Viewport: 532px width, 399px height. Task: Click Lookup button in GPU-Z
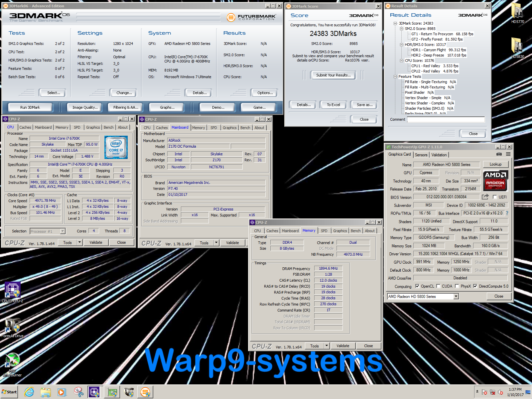coord(495,164)
